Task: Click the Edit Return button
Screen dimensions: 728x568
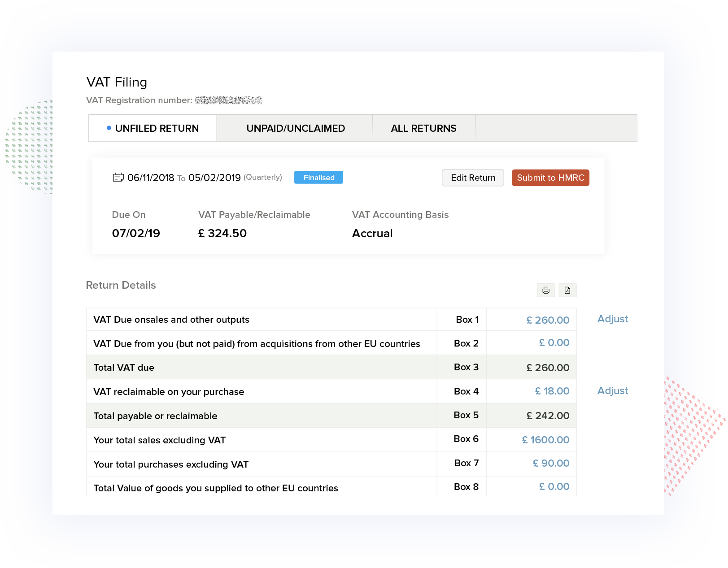Action: [x=473, y=178]
